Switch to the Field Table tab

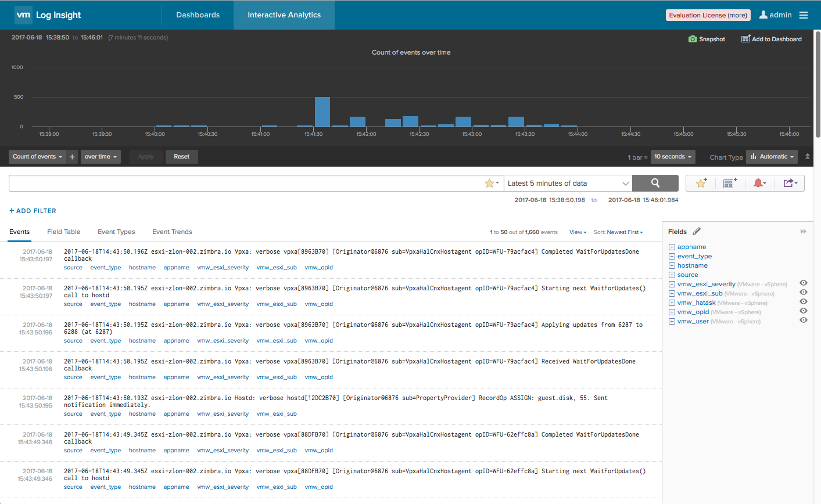pos(64,232)
